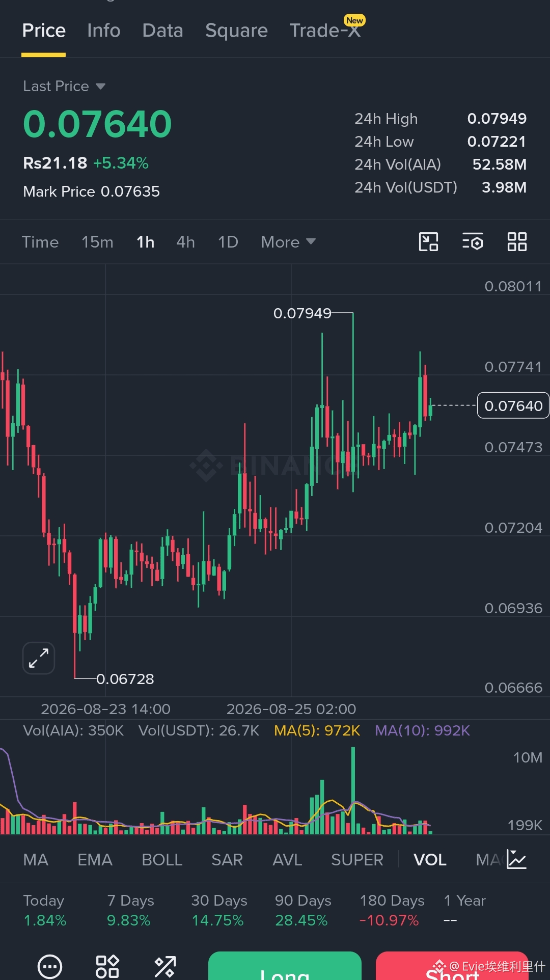Tap the MA(5): 972K volume label
This screenshot has width=550, height=980.
pyautogui.click(x=317, y=730)
